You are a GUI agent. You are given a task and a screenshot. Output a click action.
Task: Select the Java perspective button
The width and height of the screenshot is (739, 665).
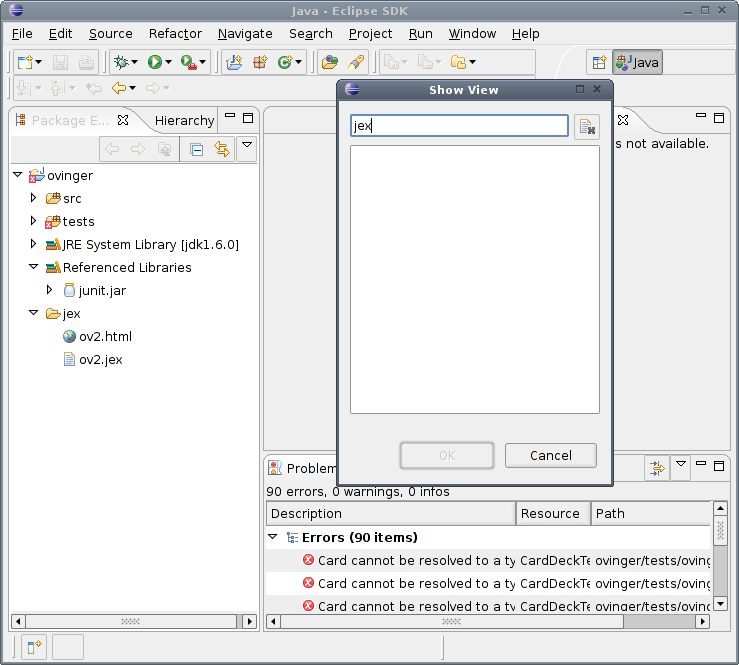[637, 62]
